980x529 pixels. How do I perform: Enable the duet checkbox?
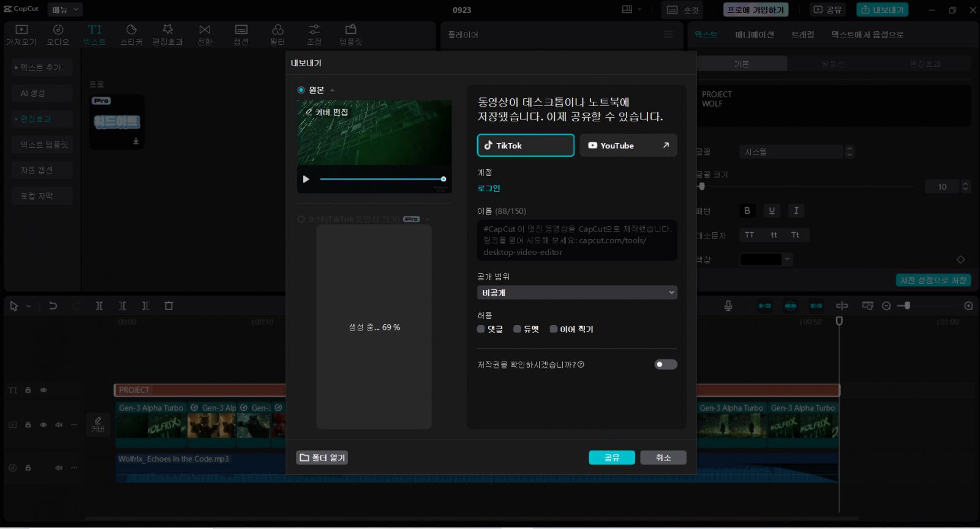click(x=517, y=329)
